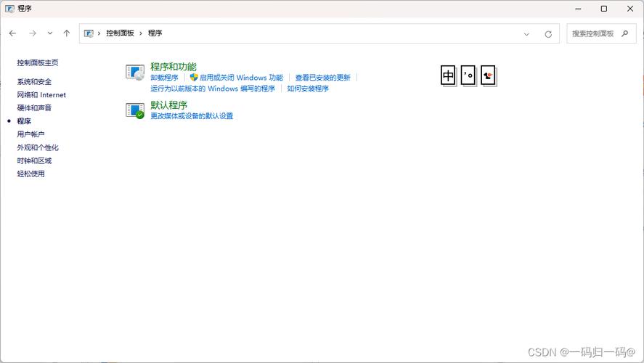Open the address bar history dropdown

526,34
